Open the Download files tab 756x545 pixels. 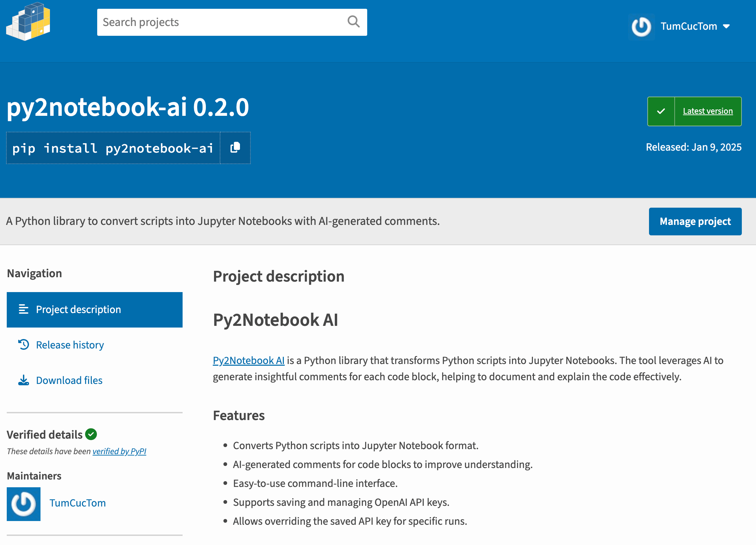point(69,380)
